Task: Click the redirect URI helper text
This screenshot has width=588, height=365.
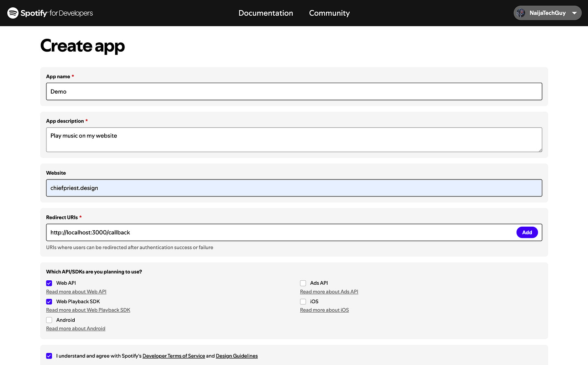Action: tap(130, 248)
